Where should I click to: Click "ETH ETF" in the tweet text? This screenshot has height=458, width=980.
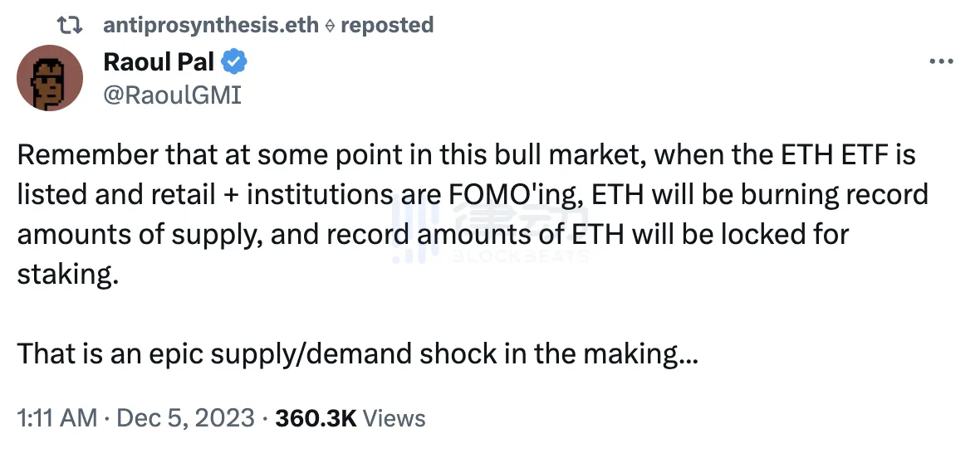pyautogui.click(x=823, y=155)
